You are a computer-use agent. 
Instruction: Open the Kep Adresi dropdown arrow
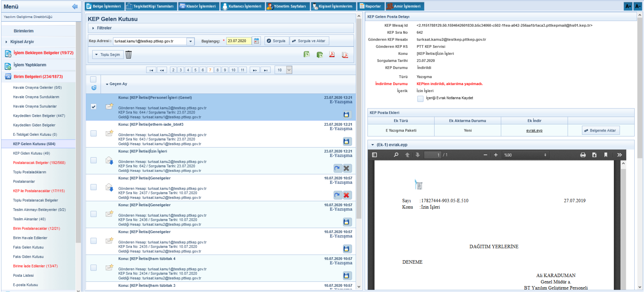pos(190,41)
